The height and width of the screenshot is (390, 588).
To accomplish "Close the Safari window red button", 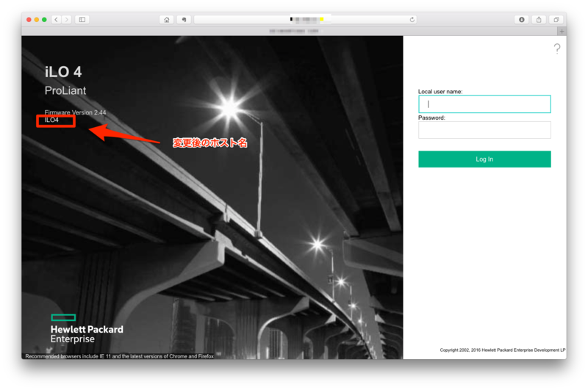I will (x=29, y=20).
